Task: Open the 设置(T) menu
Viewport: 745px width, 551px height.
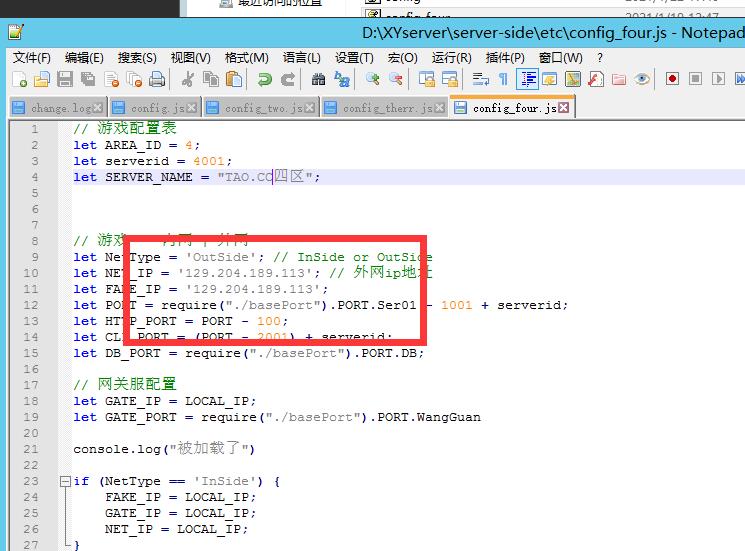Action: 354,57
